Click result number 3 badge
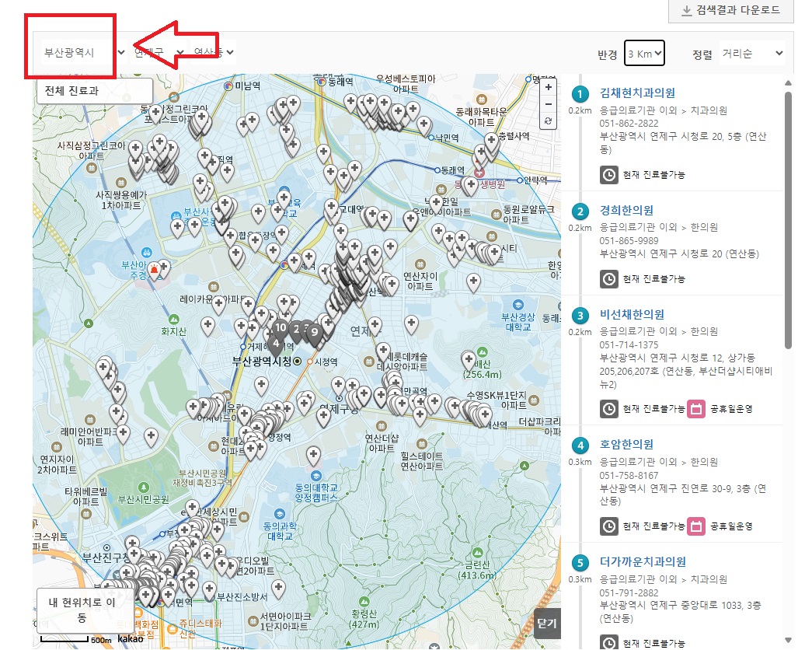The height and width of the screenshot is (650, 812). pos(580,316)
